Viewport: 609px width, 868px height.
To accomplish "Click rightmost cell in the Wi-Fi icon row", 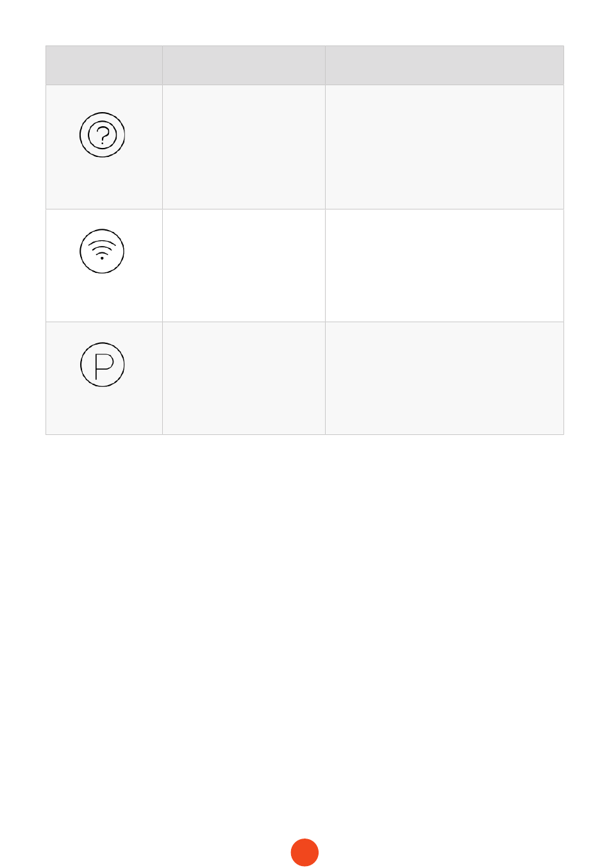I will point(444,265).
